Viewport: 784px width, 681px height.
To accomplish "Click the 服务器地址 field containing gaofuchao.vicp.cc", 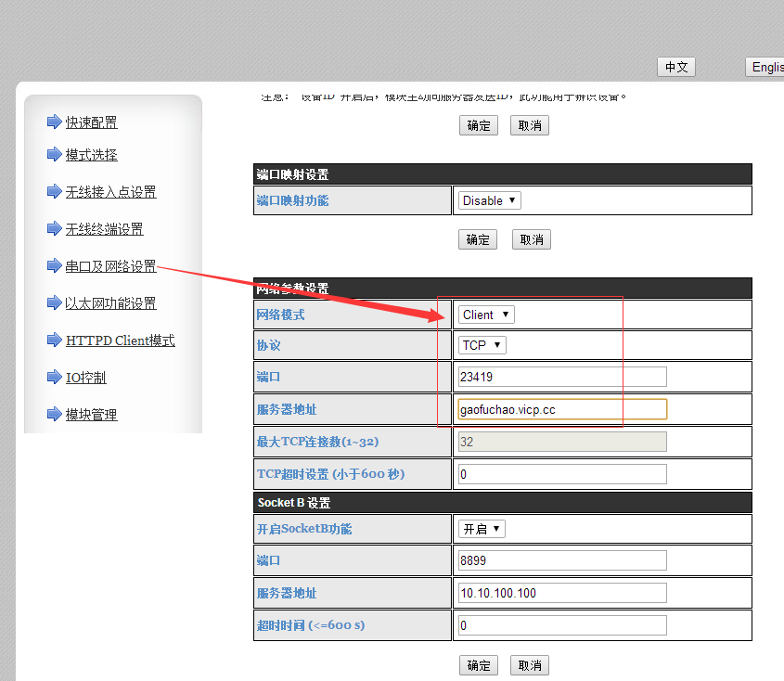I will click(x=562, y=409).
